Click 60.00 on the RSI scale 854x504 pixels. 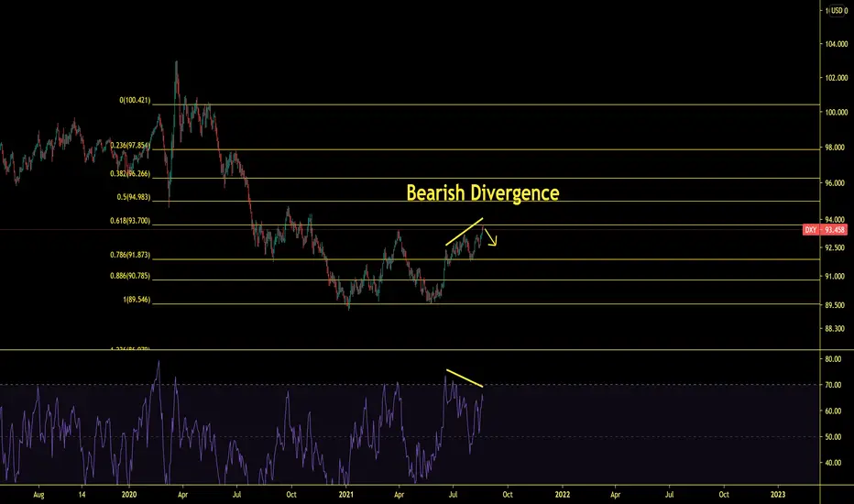[833, 411]
